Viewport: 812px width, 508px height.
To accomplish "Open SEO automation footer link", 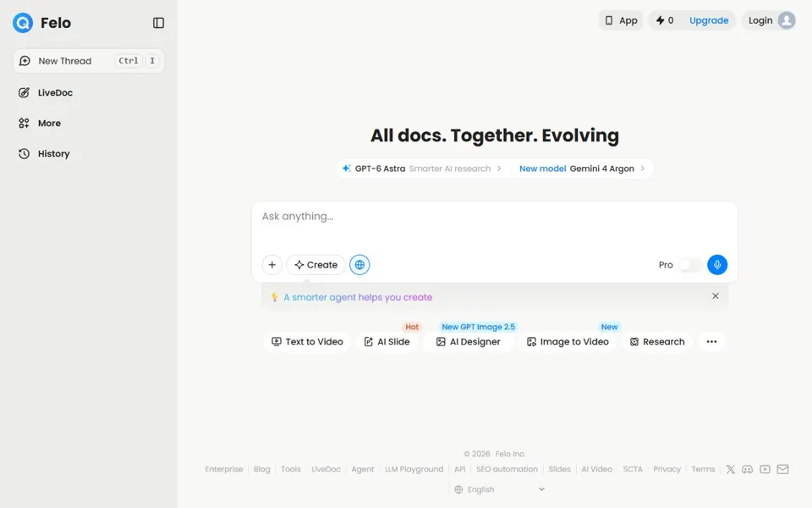I will 507,469.
